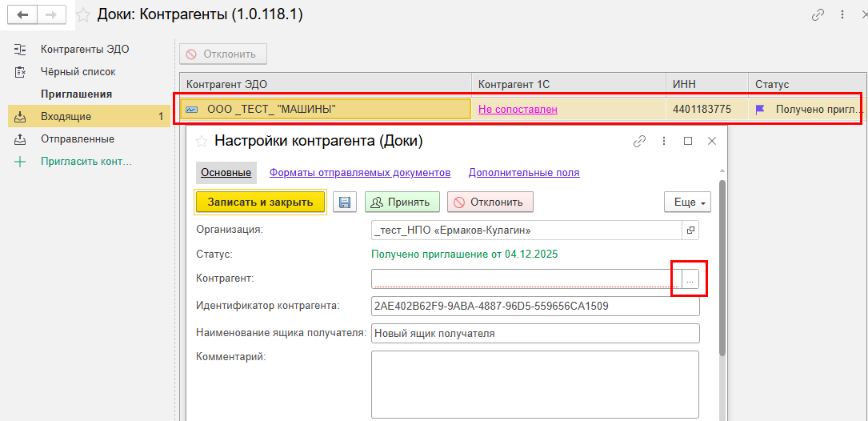Copy link icon in main title bar
Viewport: 868px width, 421px height.
click(817, 15)
